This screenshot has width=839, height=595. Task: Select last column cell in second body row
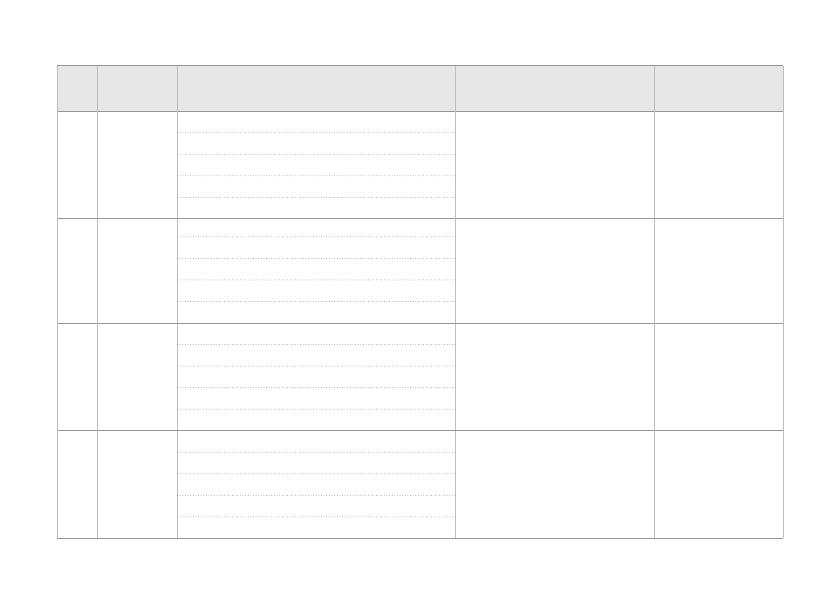[719, 271]
